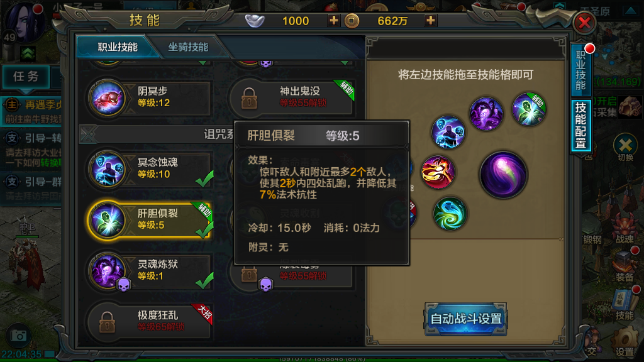Open the camera screenshot icon

click(18, 336)
